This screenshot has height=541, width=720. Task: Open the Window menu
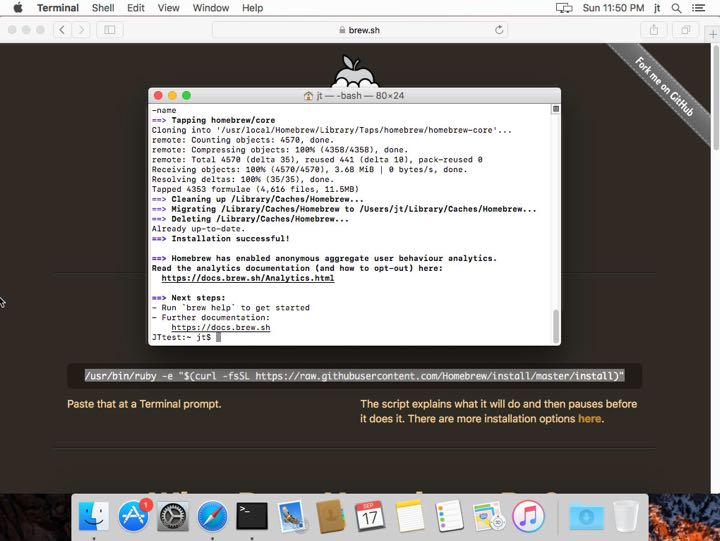pos(211,8)
